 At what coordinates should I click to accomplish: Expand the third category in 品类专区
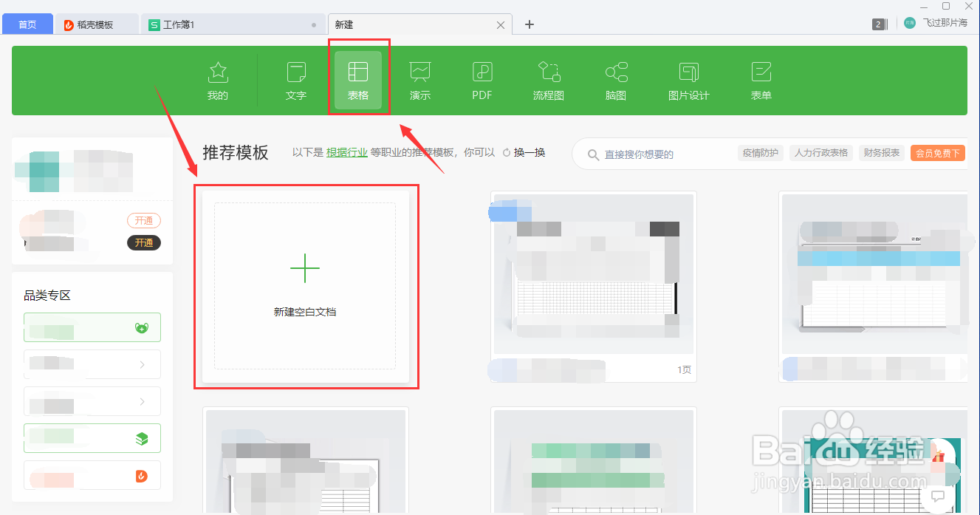(92, 401)
